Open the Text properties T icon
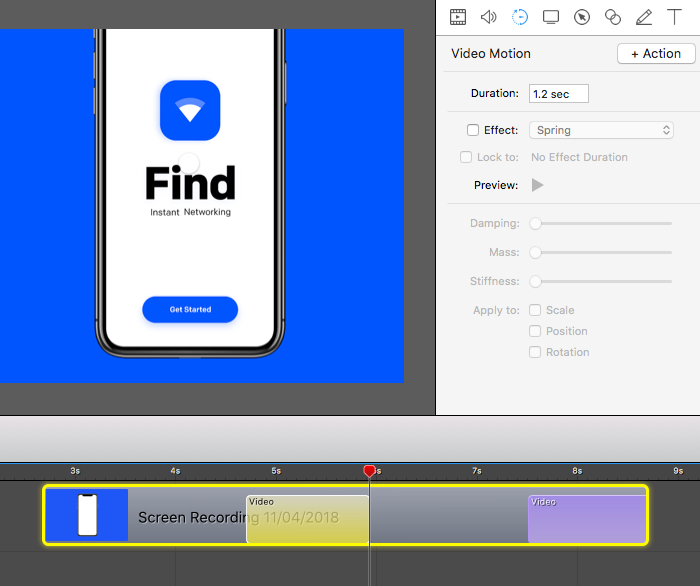Screen dimensions: 700x586 (674, 17)
